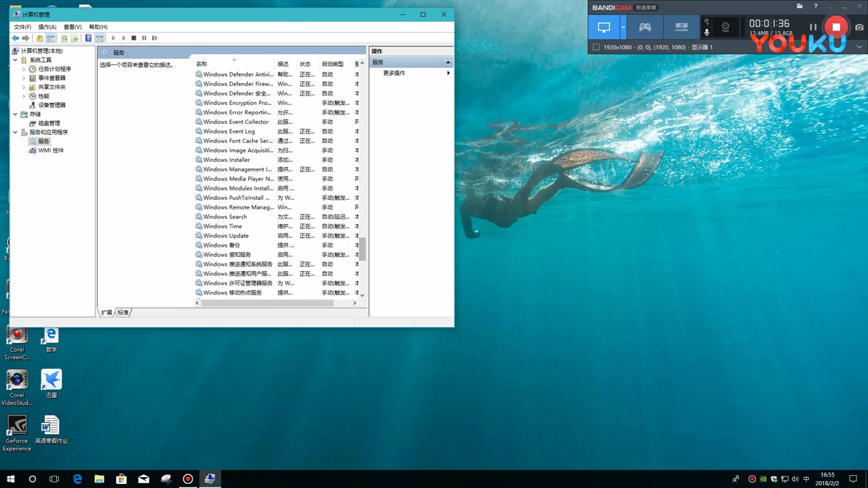Toggle microphone recording in Bandicam

pyautogui.click(x=705, y=32)
